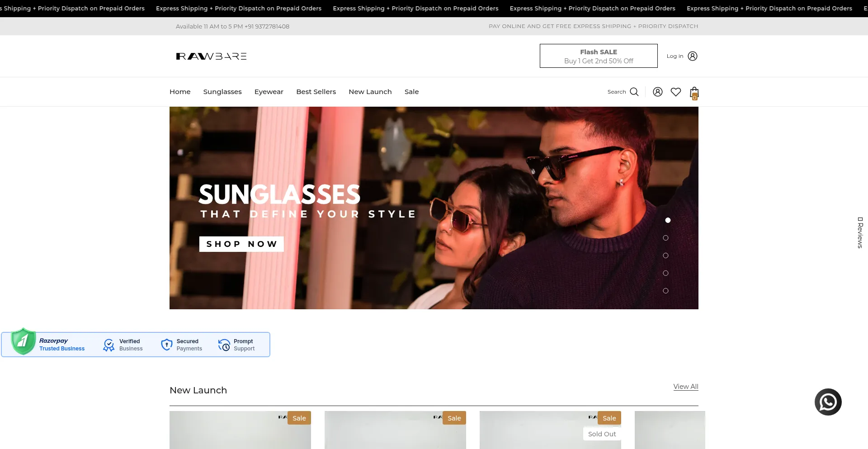Open the Reviews side tab
The width and height of the screenshot is (868, 449).
pyautogui.click(x=860, y=232)
